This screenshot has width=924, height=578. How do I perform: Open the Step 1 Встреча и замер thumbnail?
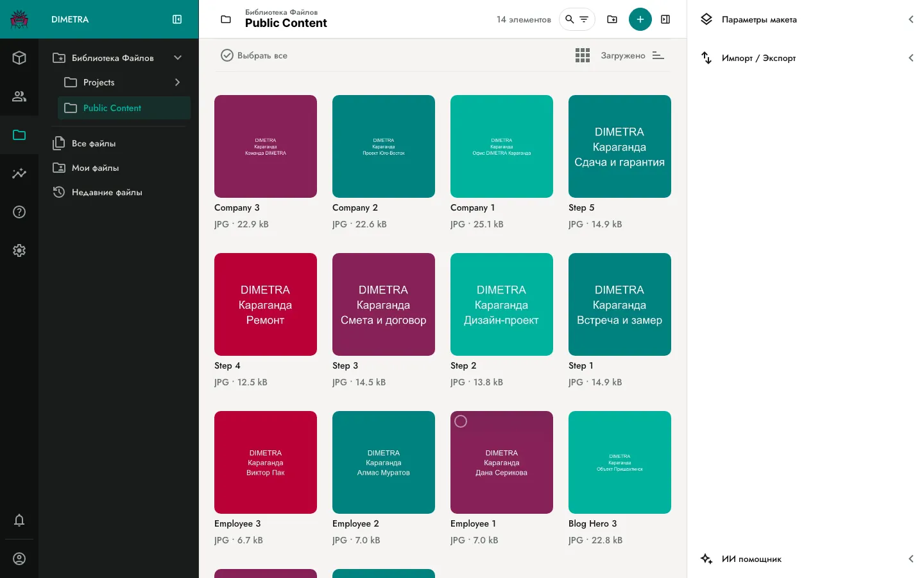(620, 304)
